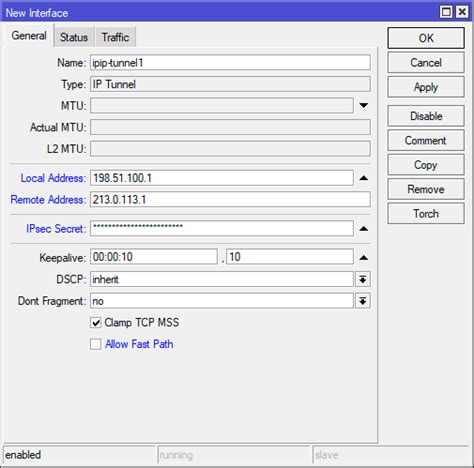The width and height of the screenshot is (474, 468).
Task: Expand the MTU field down arrow
Action: [364, 106]
